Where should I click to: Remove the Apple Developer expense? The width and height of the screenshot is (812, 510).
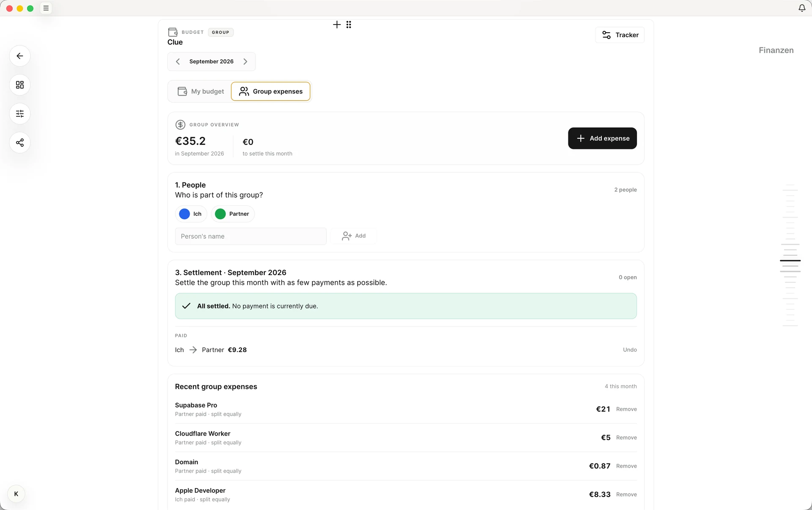pyautogui.click(x=626, y=494)
